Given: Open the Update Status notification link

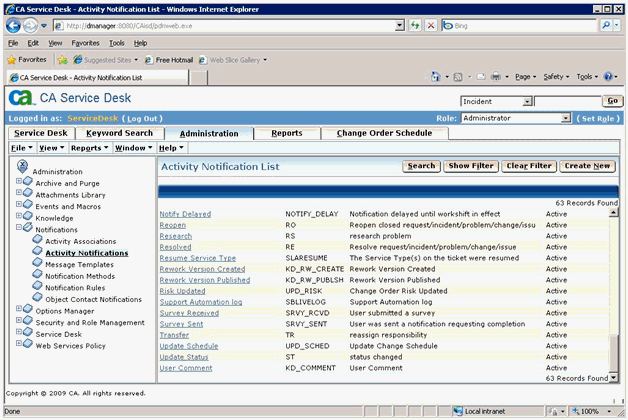Looking at the screenshot, I should (x=184, y=357).
